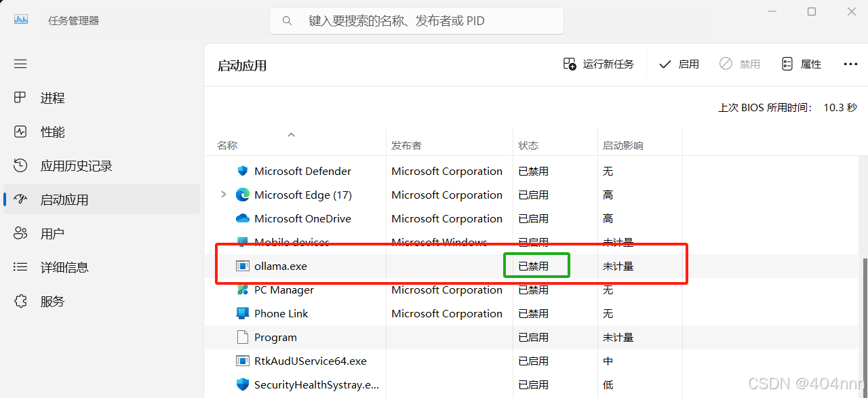Click the Phone Link icon
The image size is (868, 398).
[242, 313]
